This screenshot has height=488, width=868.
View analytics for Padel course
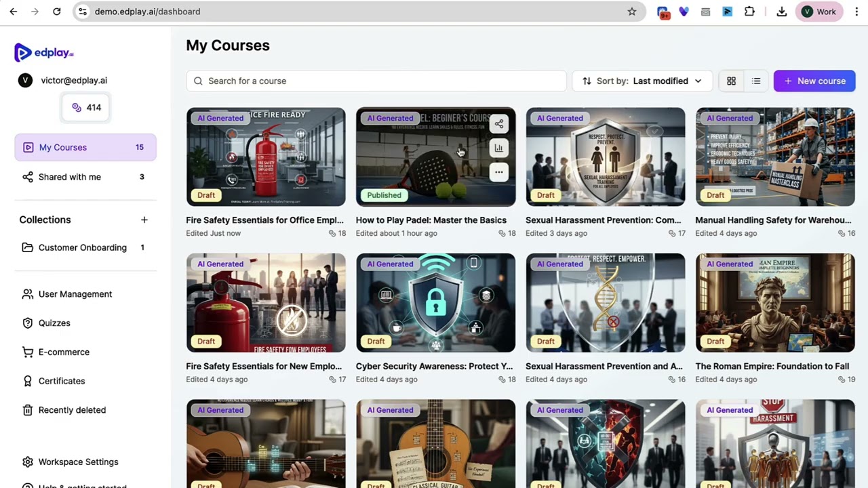point(499,148)
